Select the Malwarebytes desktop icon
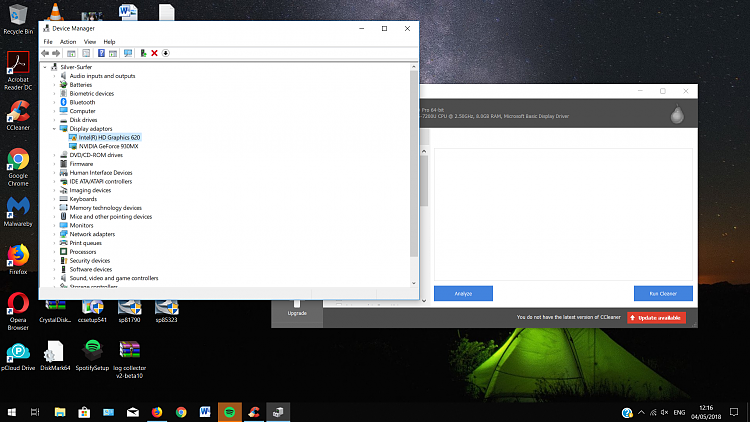Viewport: 750px width, 422px height. click(18, 212)
